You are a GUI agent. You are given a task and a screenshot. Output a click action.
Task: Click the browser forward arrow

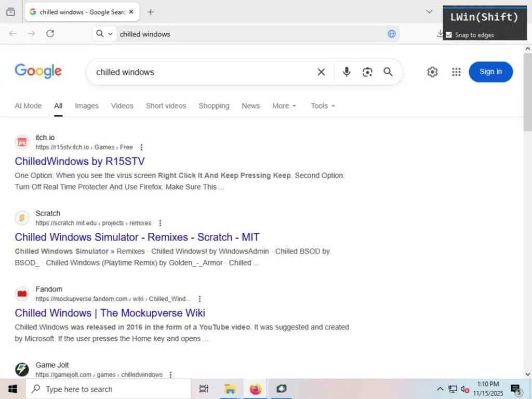[32, 34]
